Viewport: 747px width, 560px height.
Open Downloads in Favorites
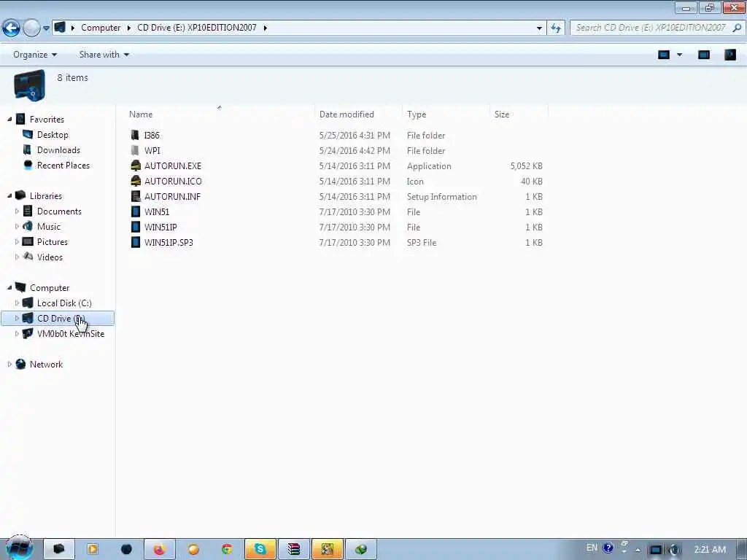[58, 150]
